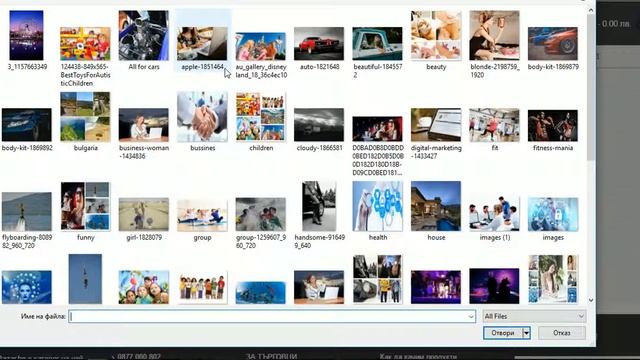Click the vertical scrollbar thumb
The image size is (640, 360).
(x=591, y=88)
